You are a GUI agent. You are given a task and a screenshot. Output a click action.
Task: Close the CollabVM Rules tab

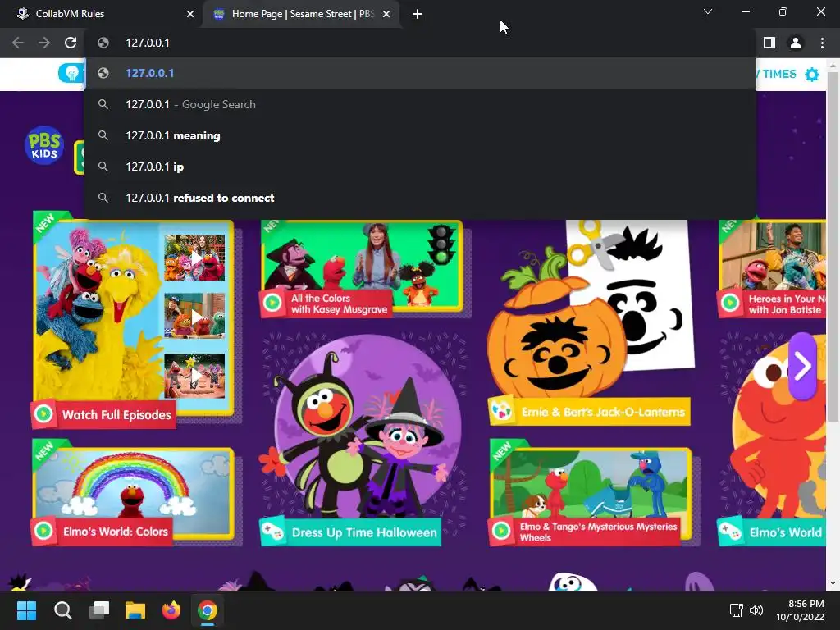[190, 14]
